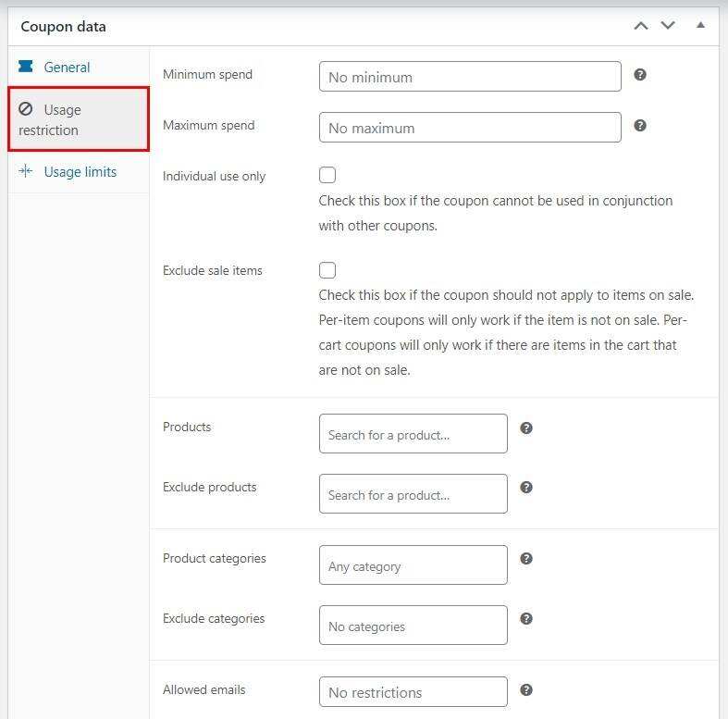Move Coupon data panel up with arrow
This screenshot has width=728, height=719.
[x=641, y=26]
